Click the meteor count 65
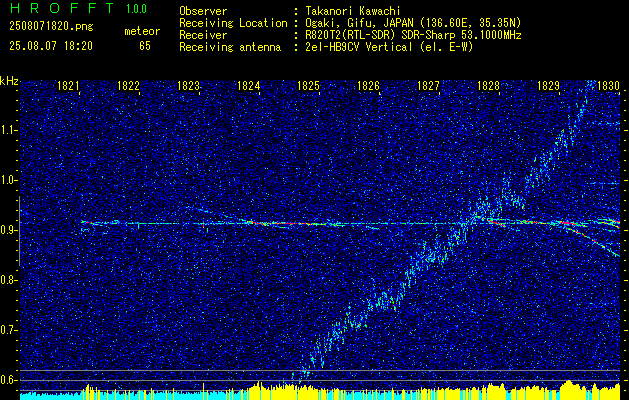629x400 pixels. tap(145, 46)
